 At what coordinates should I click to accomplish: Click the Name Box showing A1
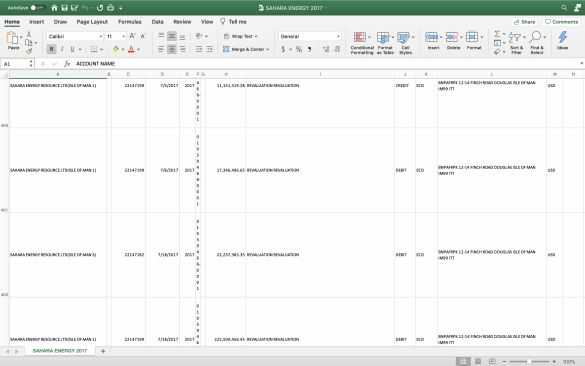coord(18,64)
